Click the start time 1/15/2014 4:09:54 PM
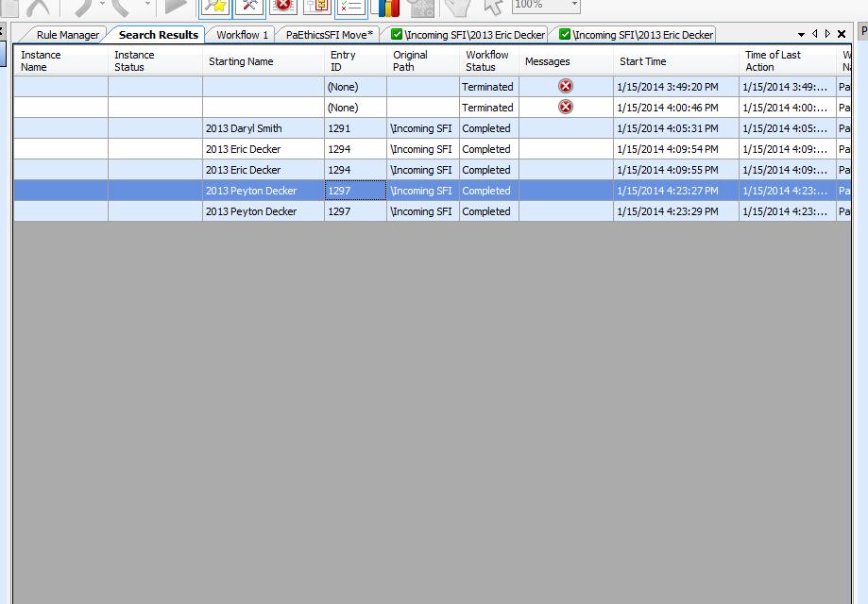 tap(676, 149)
